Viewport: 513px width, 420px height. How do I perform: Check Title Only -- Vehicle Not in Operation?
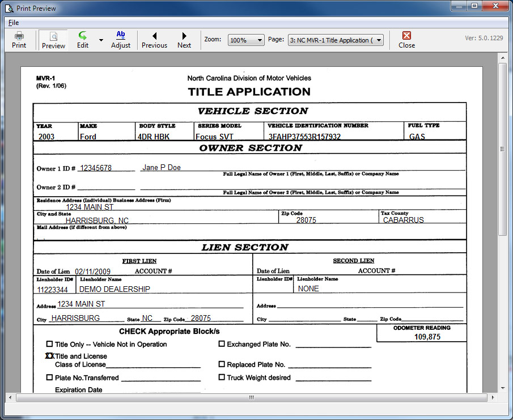(49, 344)
